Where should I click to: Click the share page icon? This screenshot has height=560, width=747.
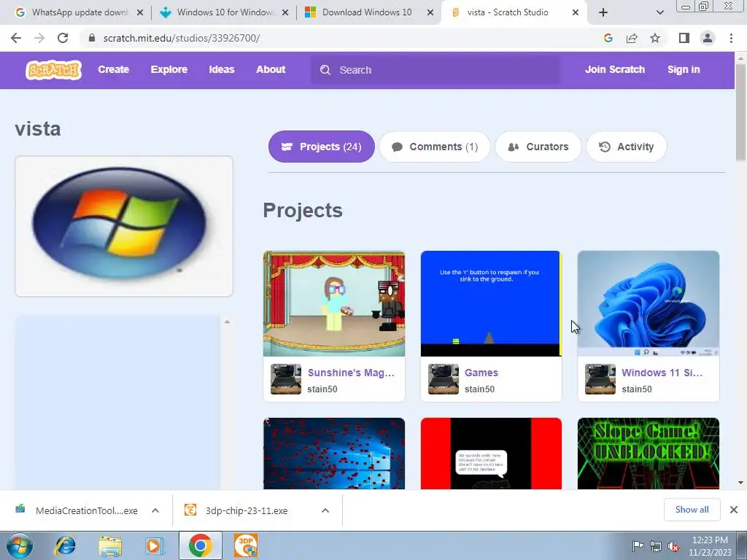[x=632, y=38]
